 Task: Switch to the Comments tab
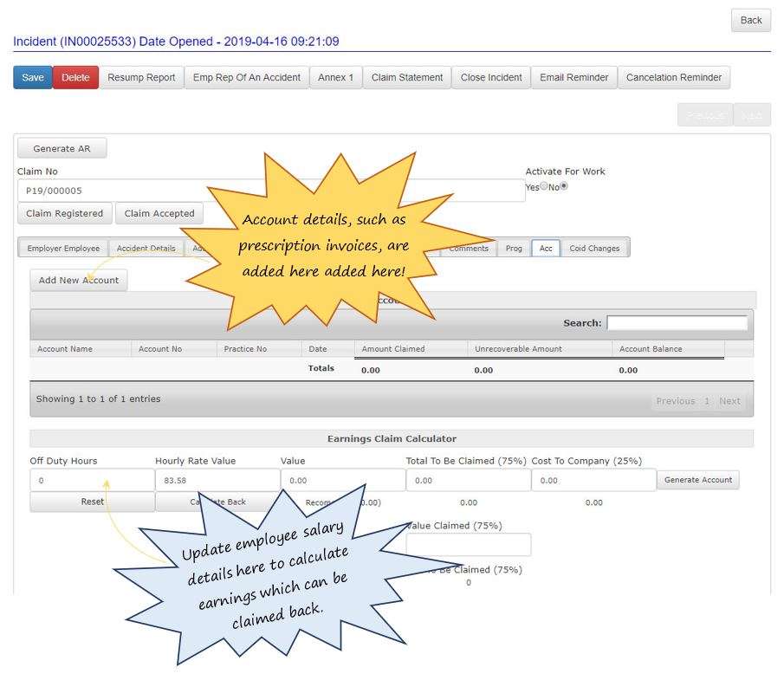click(x=468, y=248)
